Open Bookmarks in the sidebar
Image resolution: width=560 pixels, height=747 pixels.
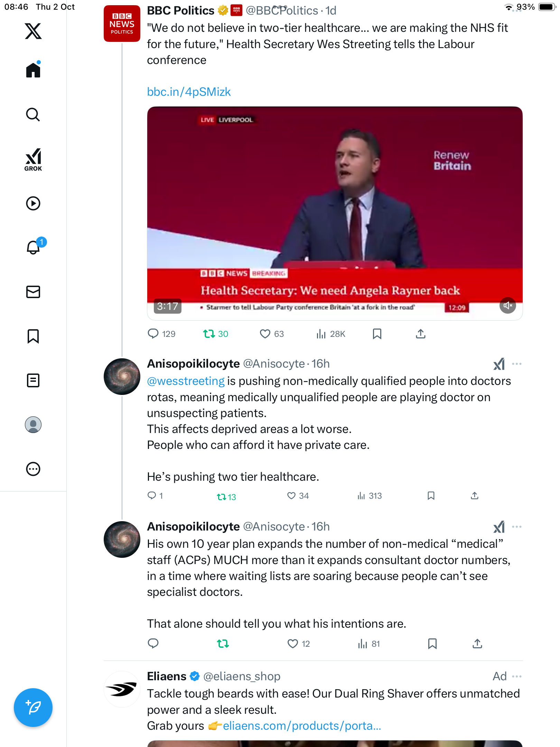(x=33, y=336)
